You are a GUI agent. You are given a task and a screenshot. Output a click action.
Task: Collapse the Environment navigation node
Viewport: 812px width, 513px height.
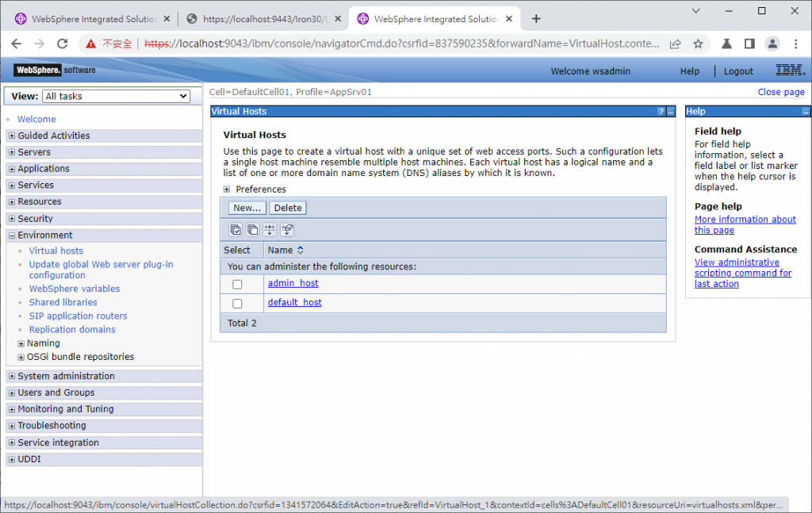coord(12,235)
